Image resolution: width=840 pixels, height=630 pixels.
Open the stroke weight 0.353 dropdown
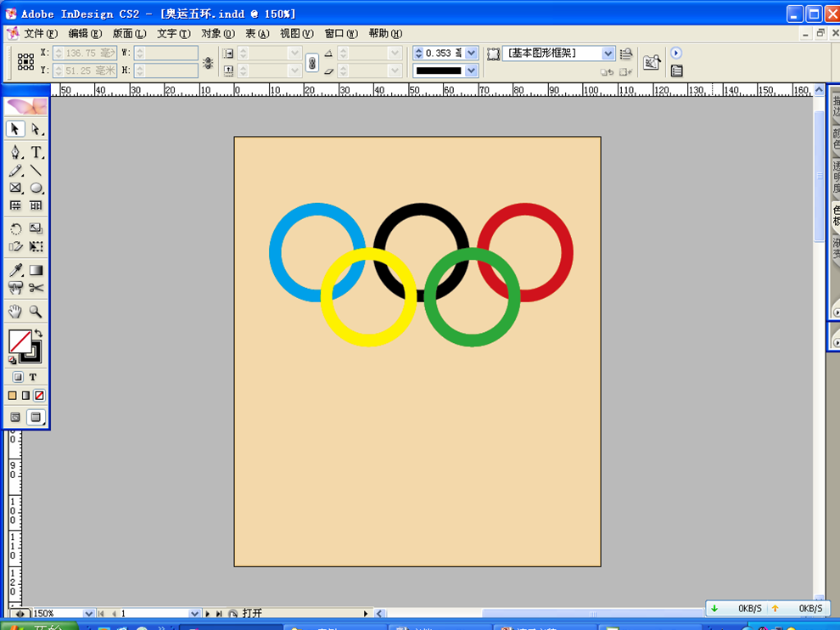[x=472, y=53]
